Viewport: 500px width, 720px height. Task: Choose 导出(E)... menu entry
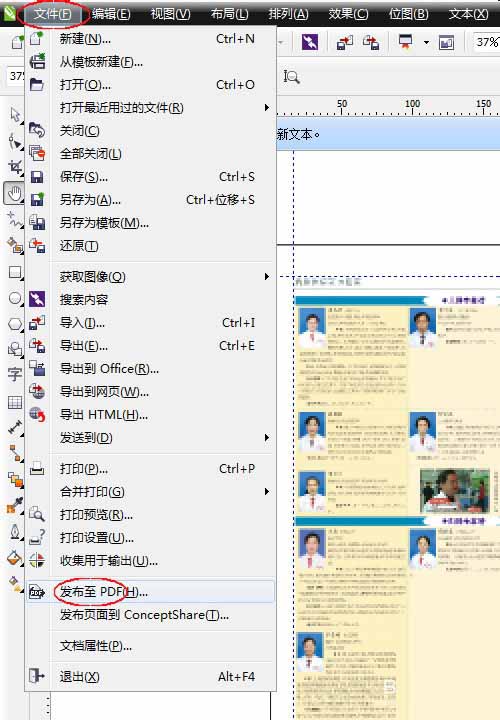coord(151,345)
